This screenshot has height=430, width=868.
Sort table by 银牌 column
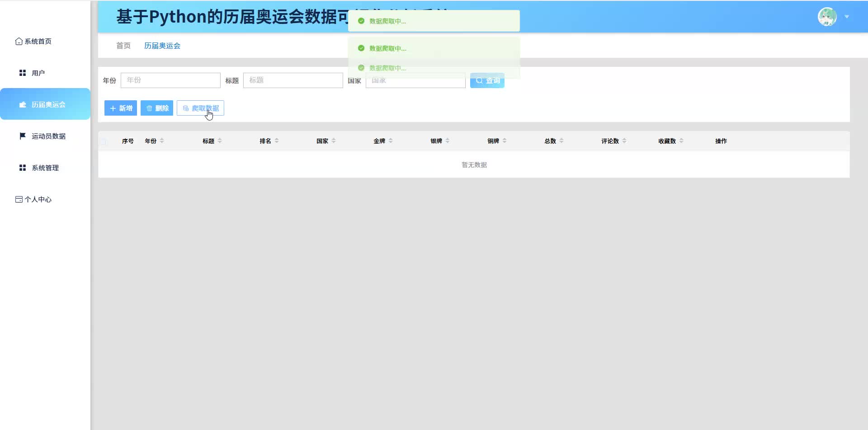(x=448, y=141)
